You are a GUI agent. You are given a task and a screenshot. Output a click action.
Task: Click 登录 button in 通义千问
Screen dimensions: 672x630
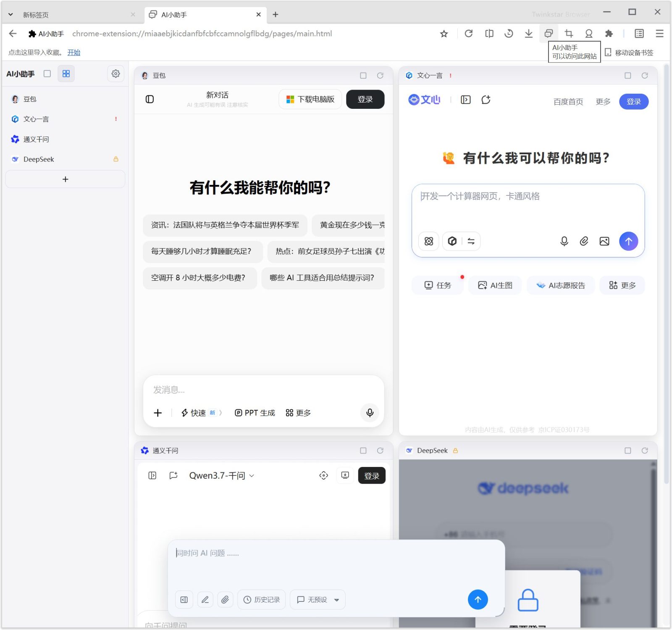372,476
